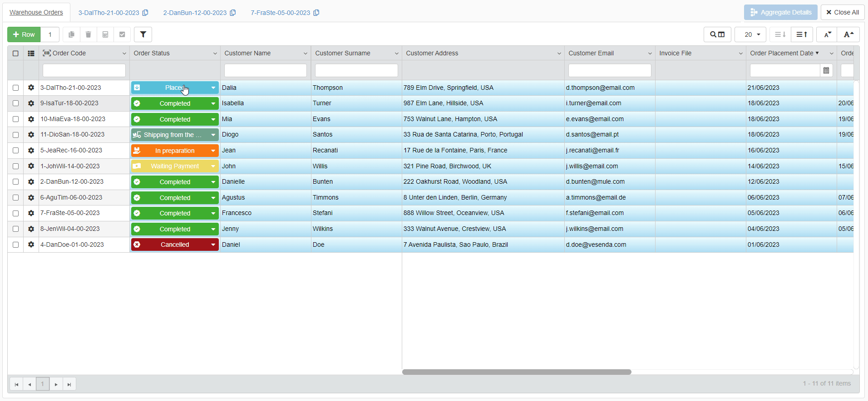Screen dimensions: 868x401
Task: Check the select-all checkbox in grid header
Action: point(15,53)
